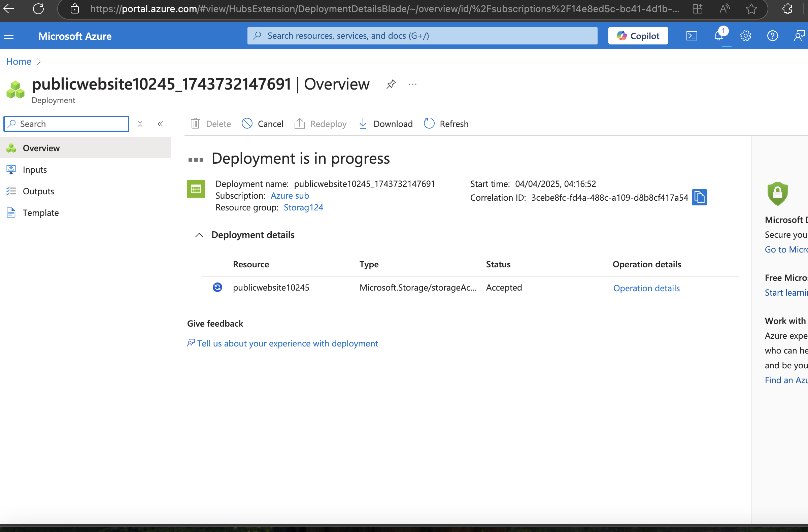
Task: Click the Go to Micro... Defender link
Action: 786,250
